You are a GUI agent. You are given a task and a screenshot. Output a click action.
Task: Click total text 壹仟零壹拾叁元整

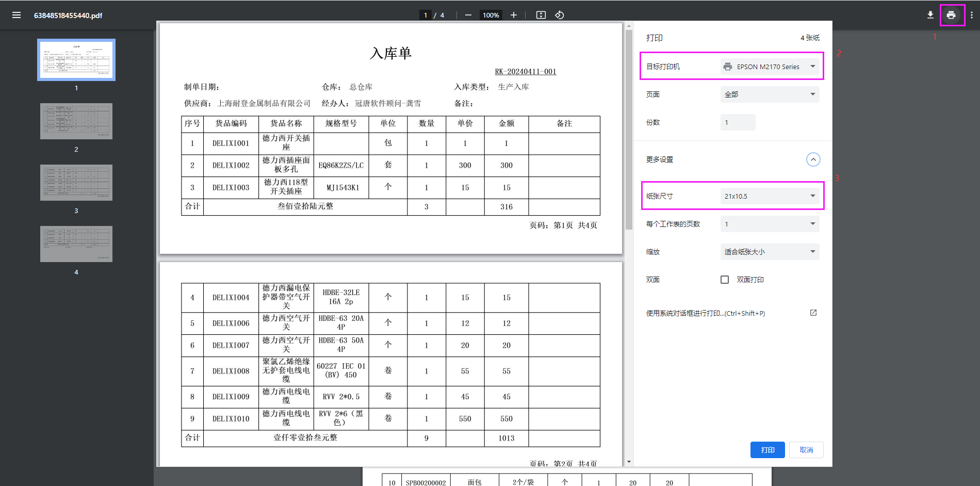pyautogui.click(x=305, y=438)
